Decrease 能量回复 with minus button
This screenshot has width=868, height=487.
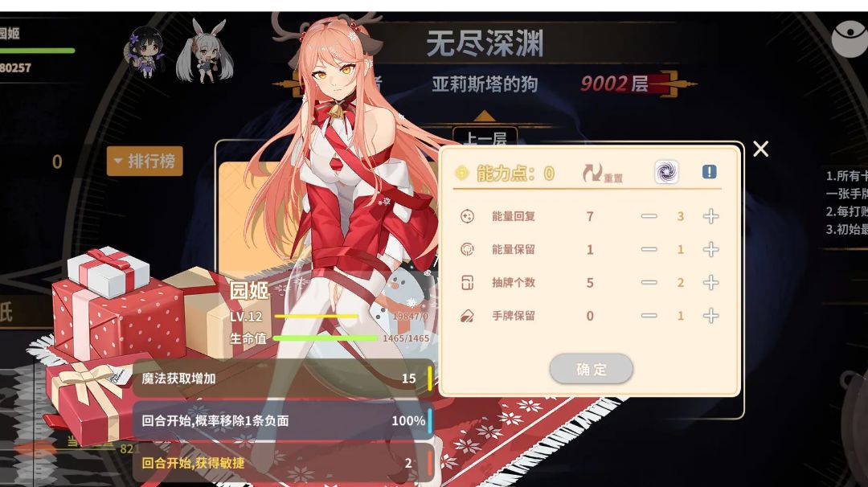click(x=649, y=216)
